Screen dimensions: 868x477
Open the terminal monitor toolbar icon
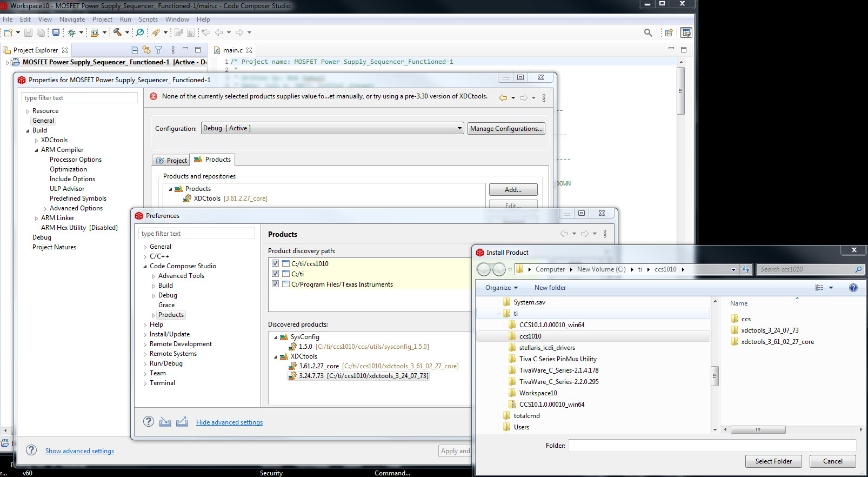(x=56, y=32)
